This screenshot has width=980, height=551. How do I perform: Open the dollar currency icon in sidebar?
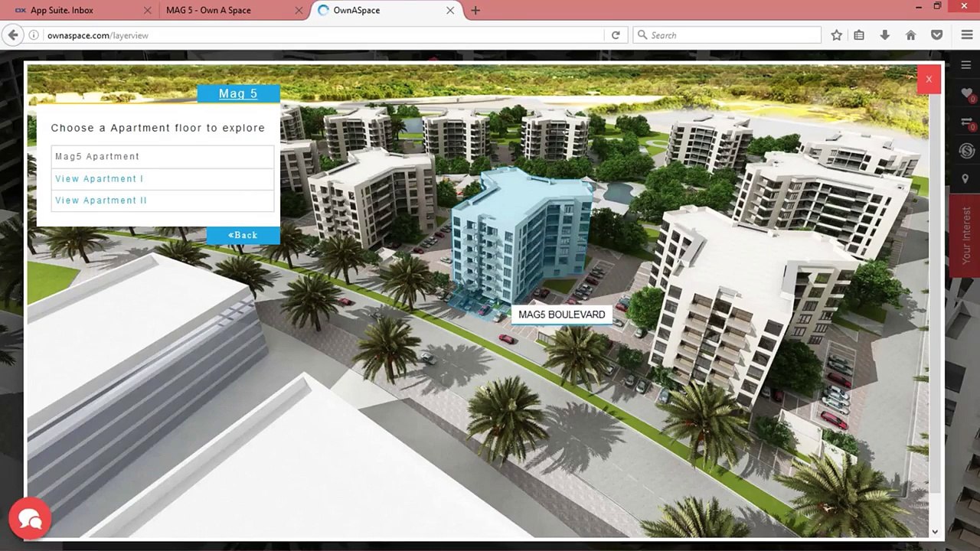pos(966,151)
